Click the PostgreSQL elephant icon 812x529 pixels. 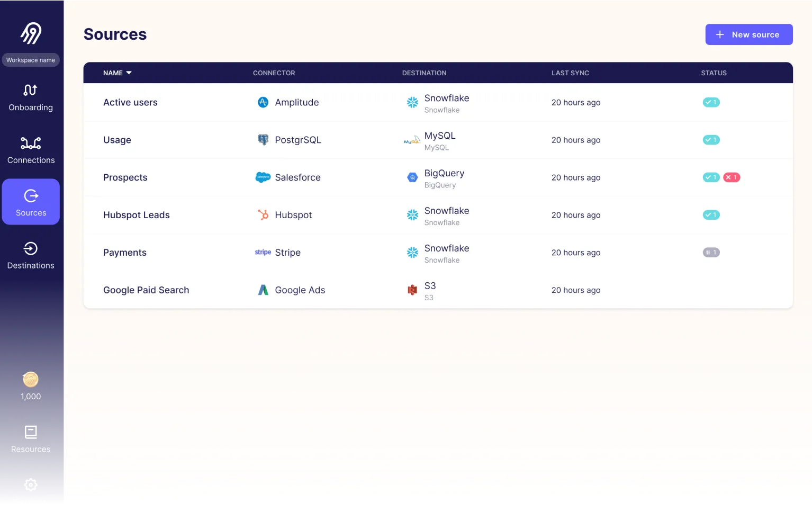coord(263,140)
